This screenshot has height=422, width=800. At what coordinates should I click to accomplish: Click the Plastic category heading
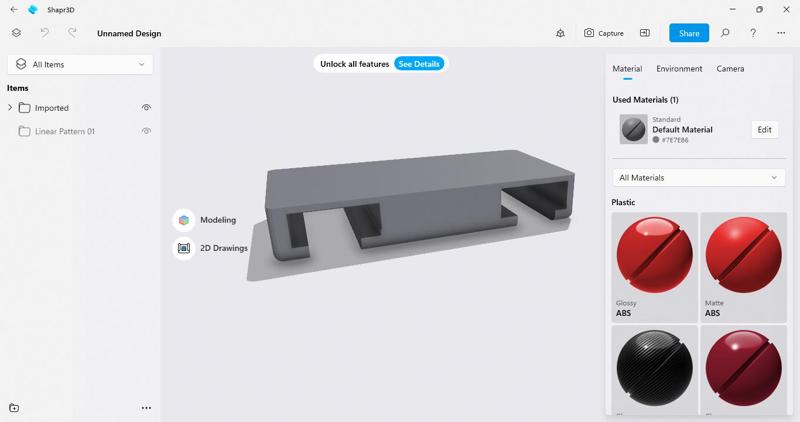click(x=623, y=202)
